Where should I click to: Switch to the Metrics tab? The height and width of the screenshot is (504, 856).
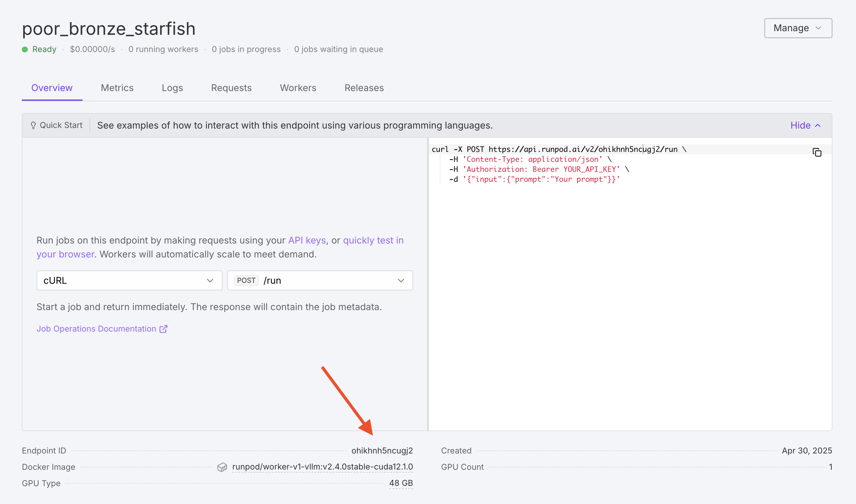(x=117, y=88)
